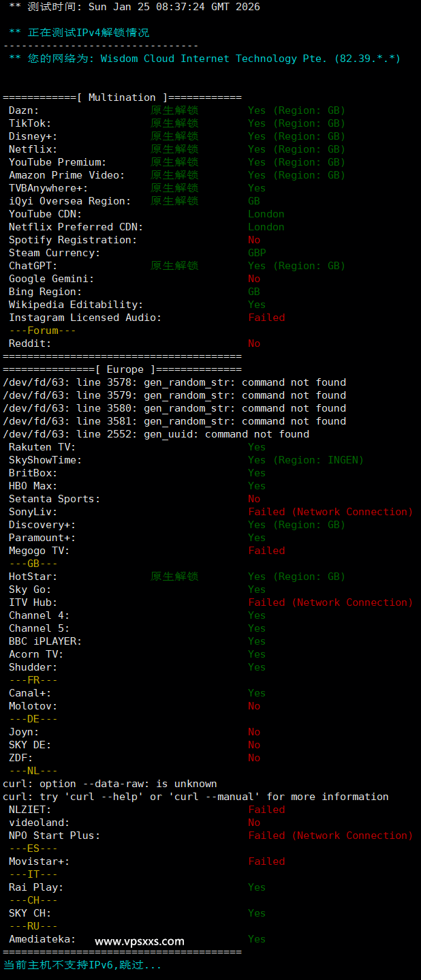Click the www.vpsxxs.com watermark link

[139, 941]
